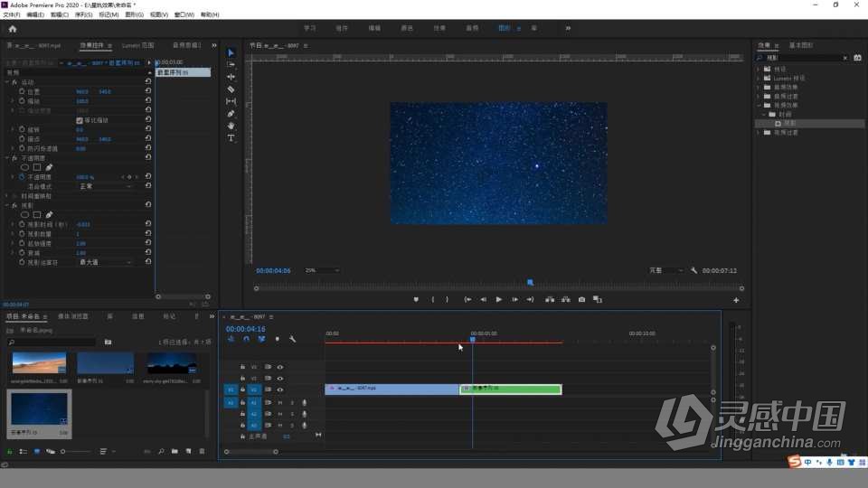Open timeline display settings wrench
Screen dimensions: 868x488
(292, 339)
